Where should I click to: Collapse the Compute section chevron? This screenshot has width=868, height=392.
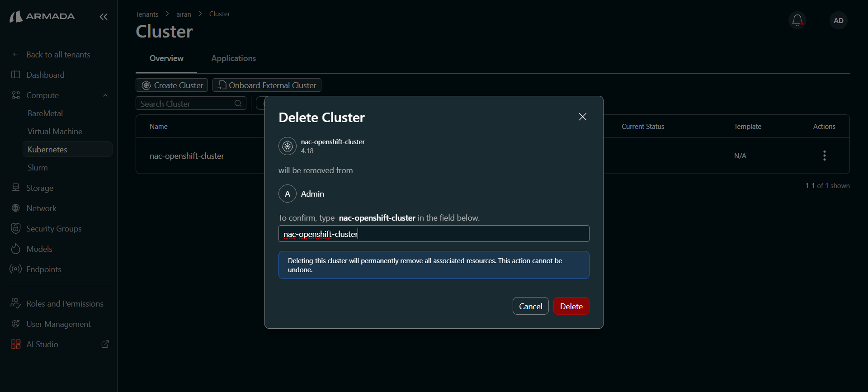pos(105,95)
